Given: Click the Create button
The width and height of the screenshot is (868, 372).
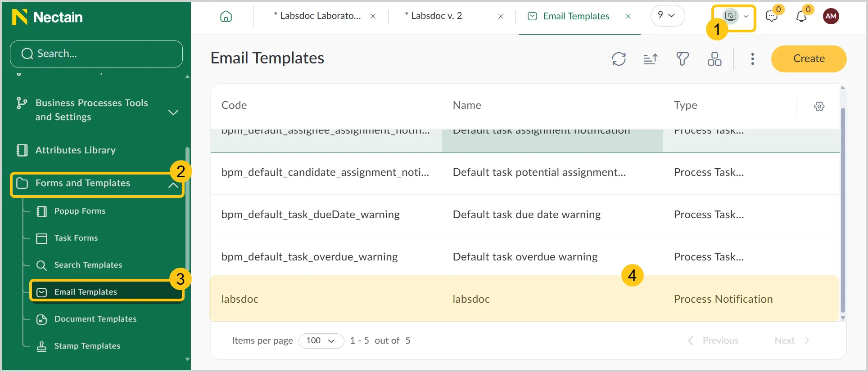Looking at the screenshot, I should click(809, 58).
